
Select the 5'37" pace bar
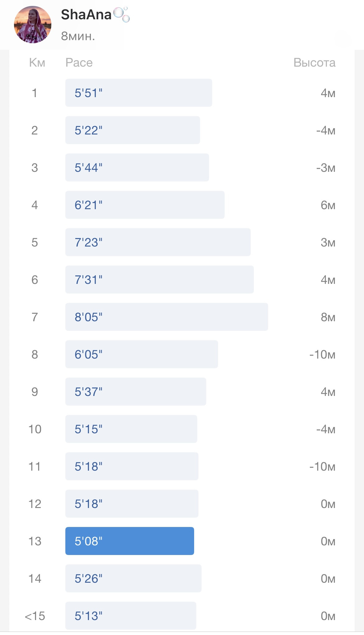[x=136, y=392]
